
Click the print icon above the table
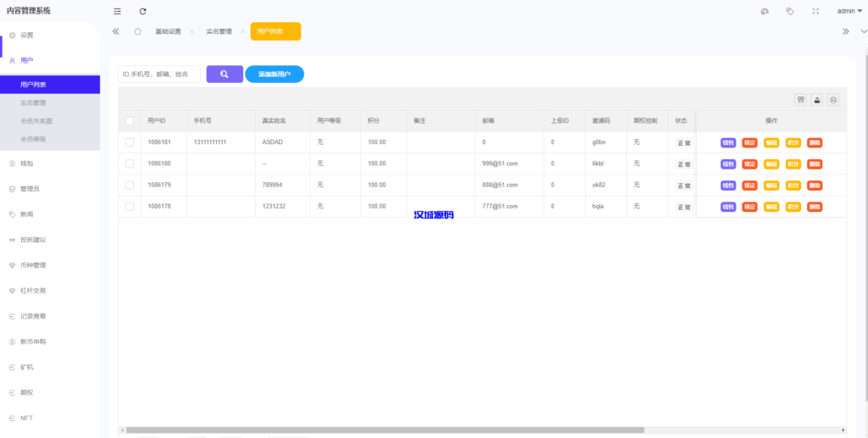pos(833,99)
